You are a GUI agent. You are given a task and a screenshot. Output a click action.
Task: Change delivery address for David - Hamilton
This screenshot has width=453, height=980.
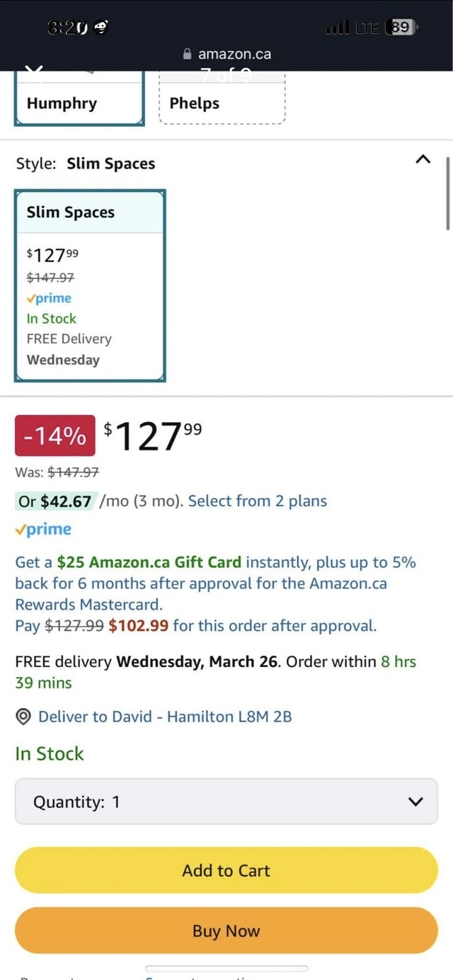[x=165, y=717]
